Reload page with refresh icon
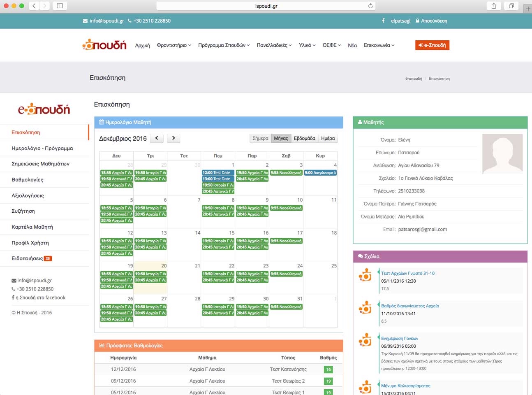This screenshot has height=395, width=532. tap(370, 6)
